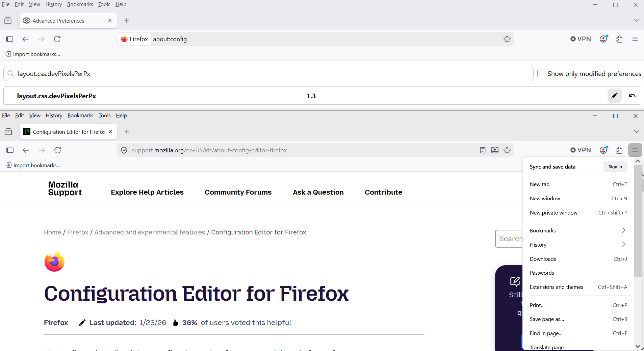Open Passwords from the app menu
644x351 pixels.
pos(578,273)
